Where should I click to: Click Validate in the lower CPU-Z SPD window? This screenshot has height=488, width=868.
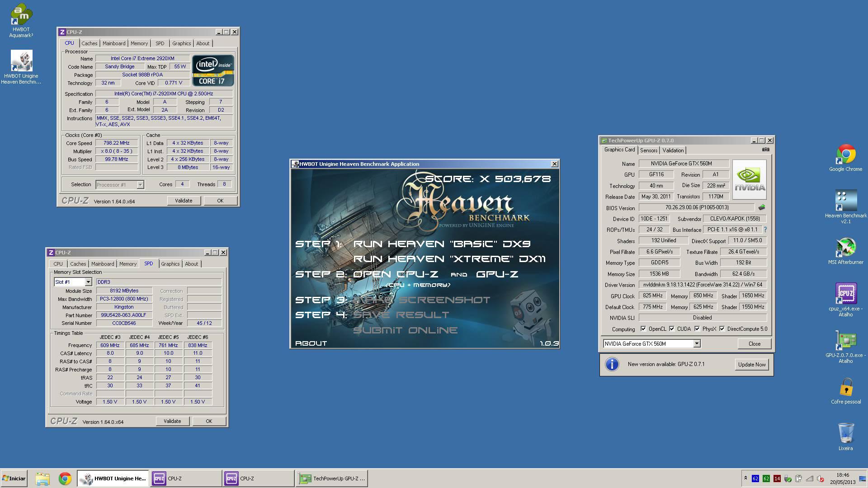(172, 421)
